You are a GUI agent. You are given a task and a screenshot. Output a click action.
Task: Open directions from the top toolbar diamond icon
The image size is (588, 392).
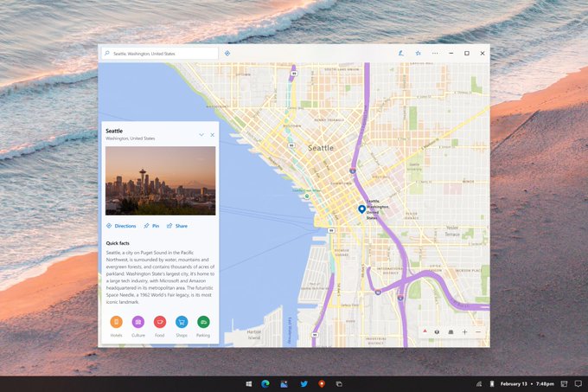pyautogui.click(x=227, y=54)
